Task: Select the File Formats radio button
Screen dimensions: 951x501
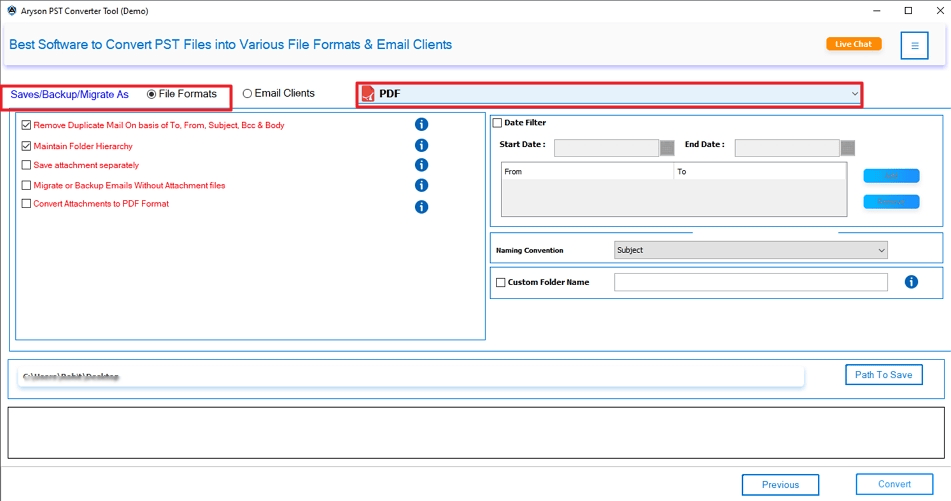Action: [152, 94]
